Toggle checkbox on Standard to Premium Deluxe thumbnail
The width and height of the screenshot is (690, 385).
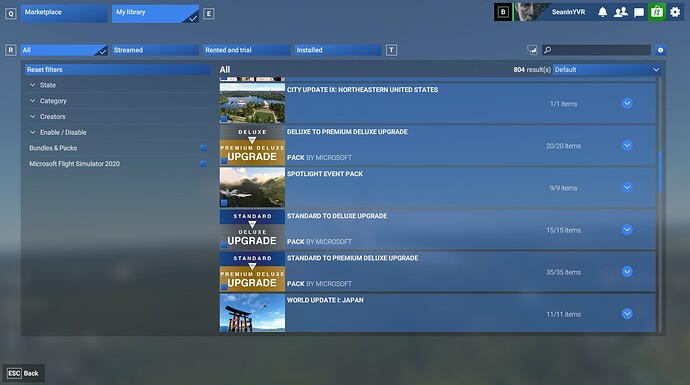tap(224, 287)
